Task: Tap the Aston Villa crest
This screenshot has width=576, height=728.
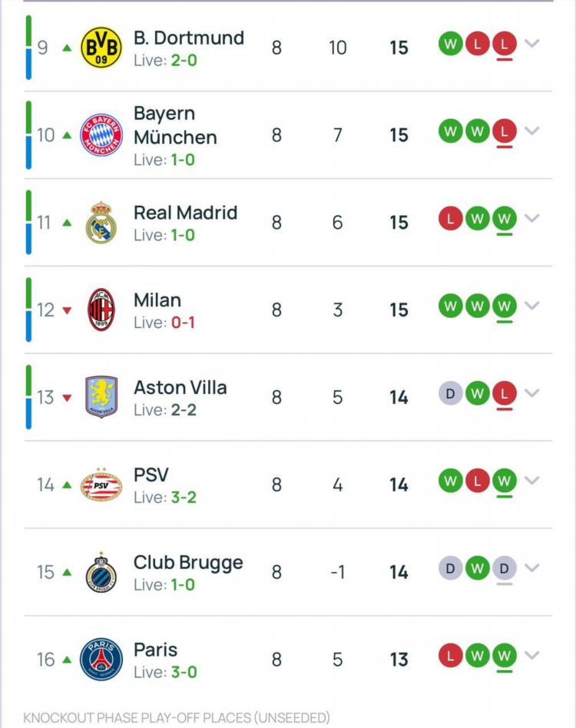Action: pyautogui.click(x=101, y=397)
